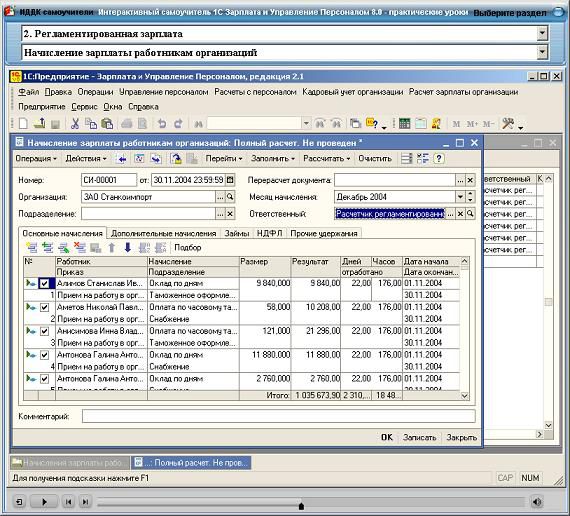Screen dimensions: 570x516
Task: Click the New document icon in main toolbar
Action: (x=23, y=124)
